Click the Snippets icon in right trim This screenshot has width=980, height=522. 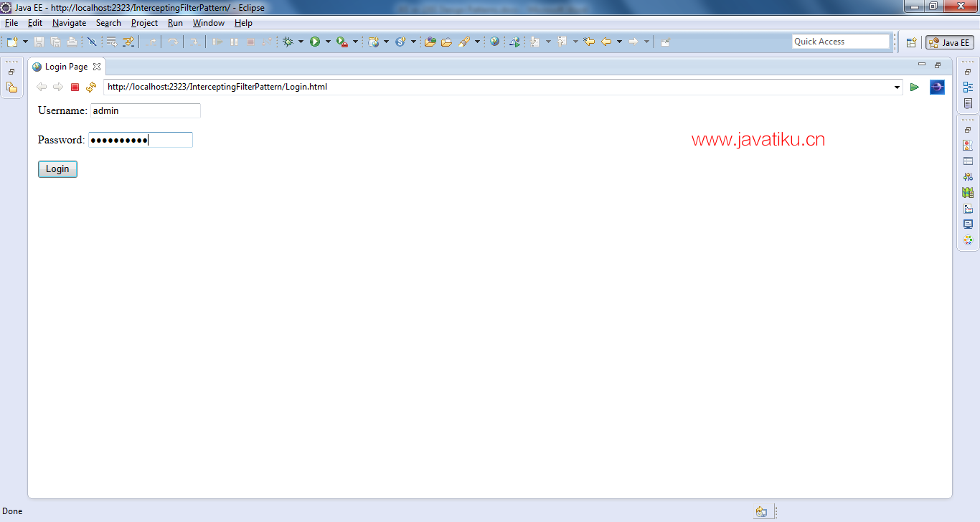tap(968, 208)
